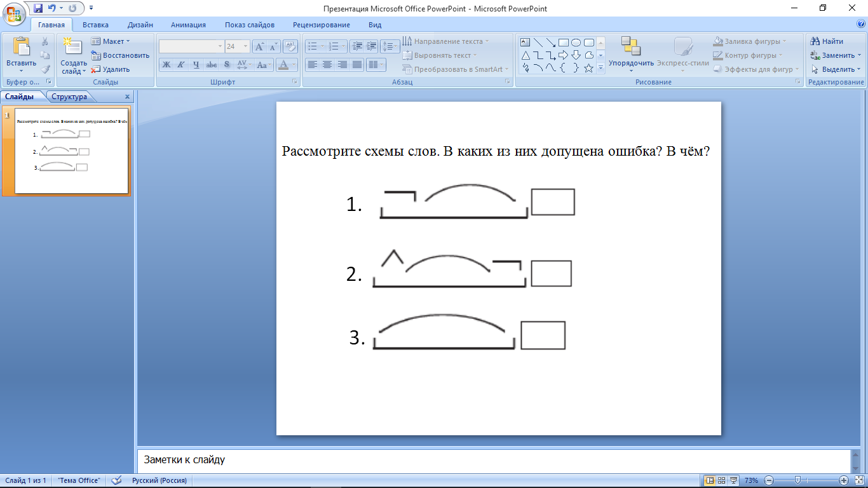Image resolution: width=868 pixels, height=488 pixels.
Task: Switch to Показ слайдов tab
Action: click(250, 25)
